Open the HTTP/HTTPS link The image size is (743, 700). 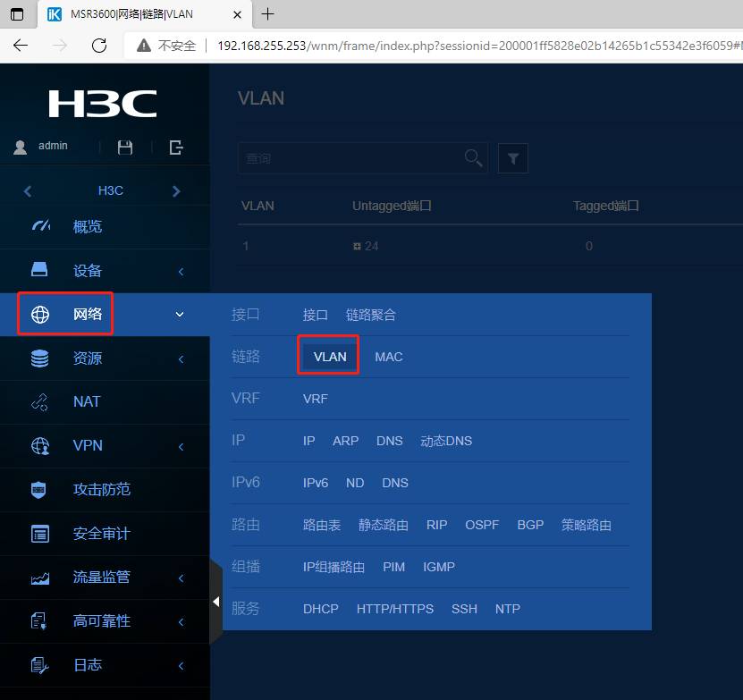[394, 609]
